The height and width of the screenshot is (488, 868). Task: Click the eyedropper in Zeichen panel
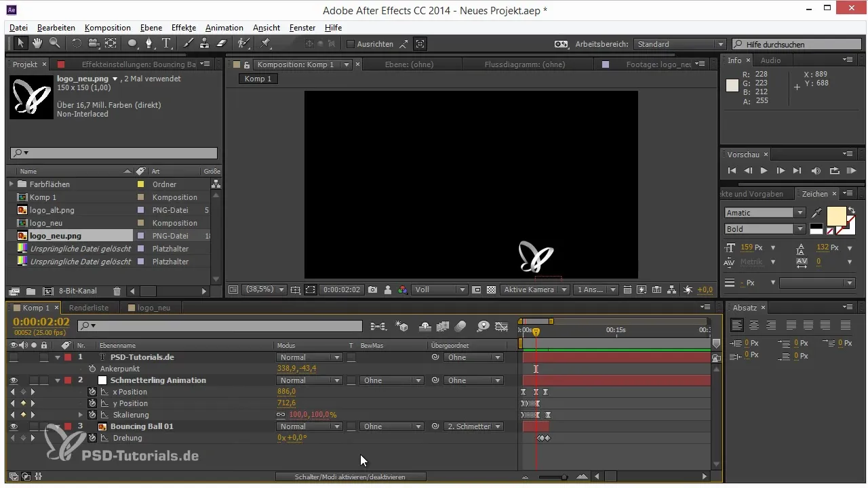816,213
